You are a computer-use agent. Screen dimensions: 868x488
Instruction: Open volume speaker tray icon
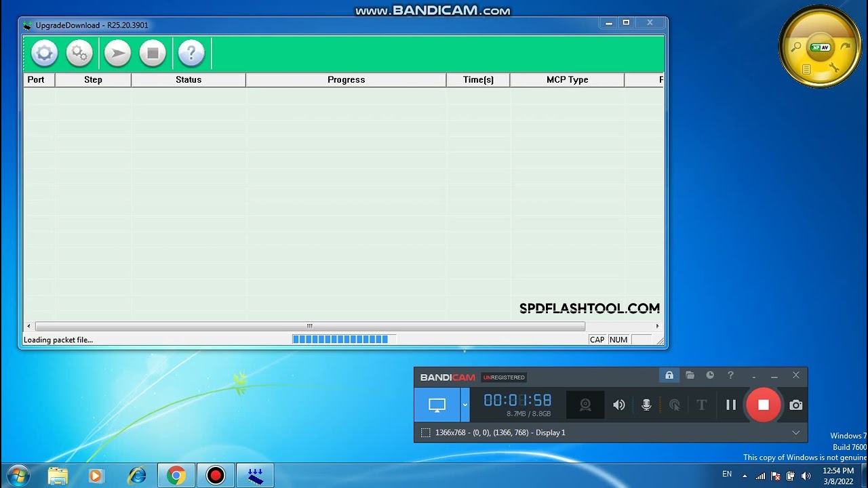pos(806,476)
